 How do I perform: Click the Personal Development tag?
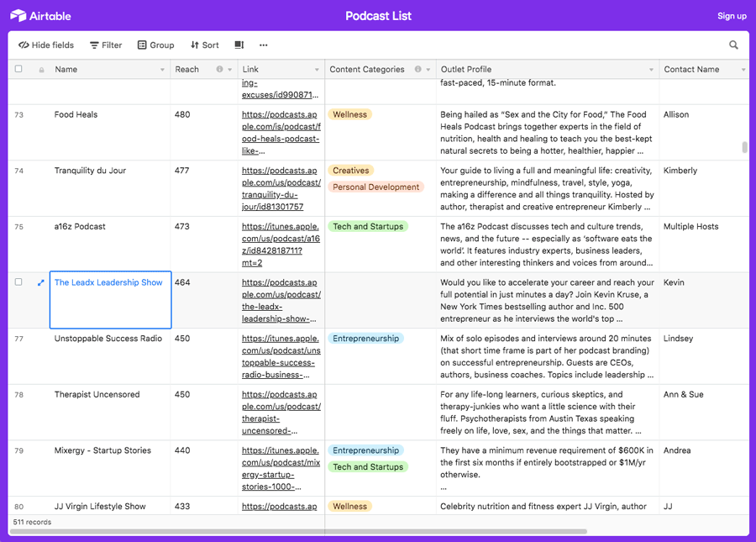tap(376, 187)
